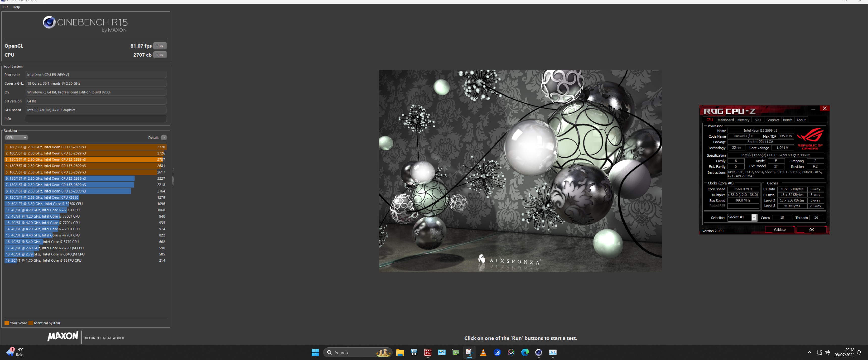Open the HWiNFO taskbar icon
The height and width of the screenshot is (360, 868).
[x=414, y=353]
